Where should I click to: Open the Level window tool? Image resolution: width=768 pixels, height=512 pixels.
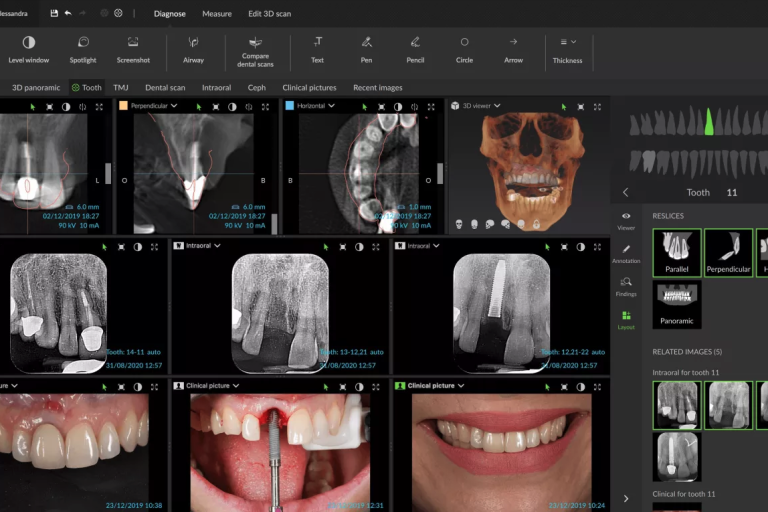click(28, 42)
